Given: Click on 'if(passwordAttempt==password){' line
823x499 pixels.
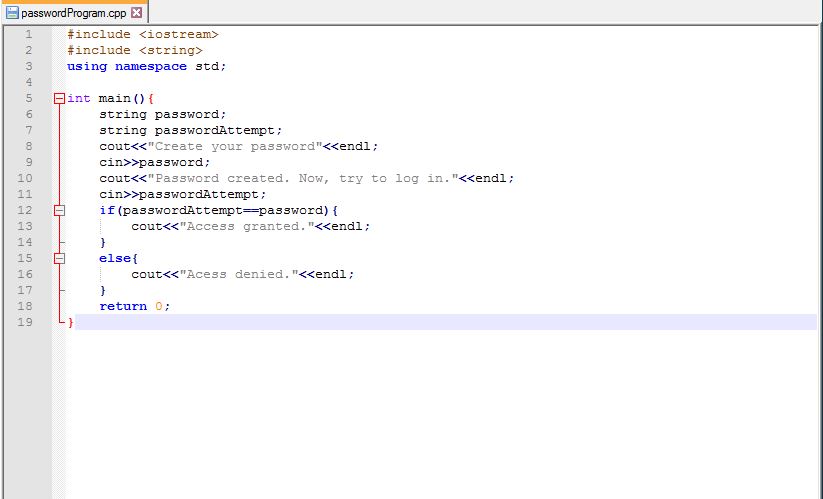Looking at the screenshot, I should pos(219,210).
